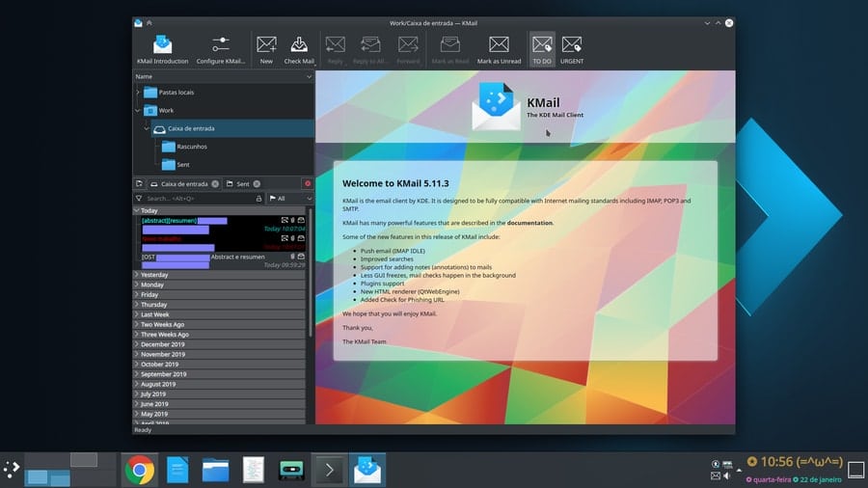The width and height of the screenshot is (868, 488).
Task: Expand the December 2019 group
Action: 137,344
